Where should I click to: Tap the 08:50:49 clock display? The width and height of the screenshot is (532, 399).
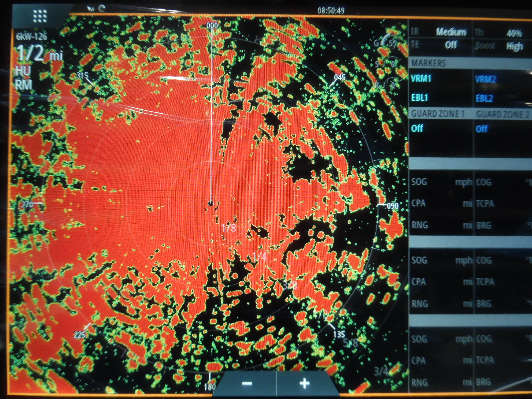[331, 11]
